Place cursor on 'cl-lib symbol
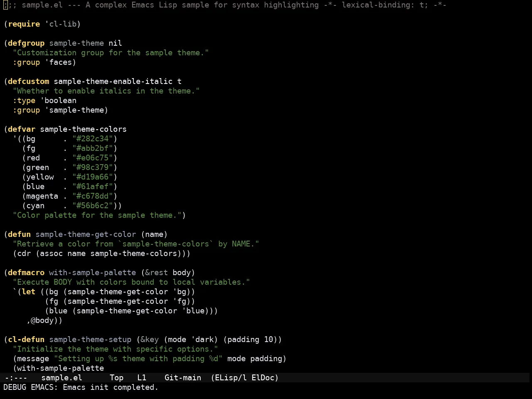Viewport: 532px width, 399px height. 61,24
